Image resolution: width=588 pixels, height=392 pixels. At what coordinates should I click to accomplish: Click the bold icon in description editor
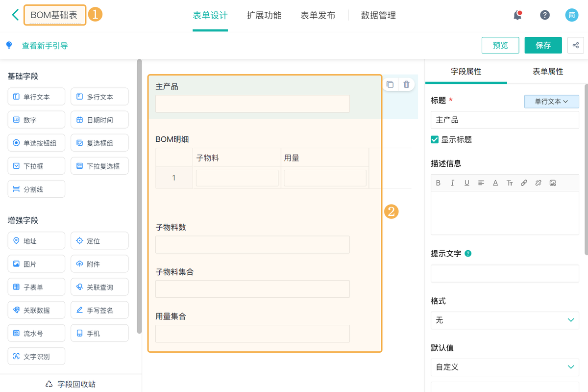pos(438,183)
